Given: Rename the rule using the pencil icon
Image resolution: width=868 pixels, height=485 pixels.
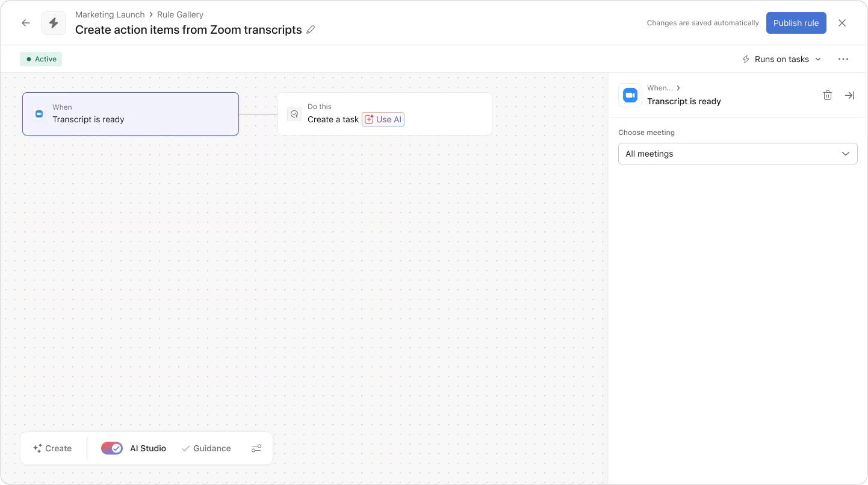Looking at the screenshot, I should click(311, 30).
